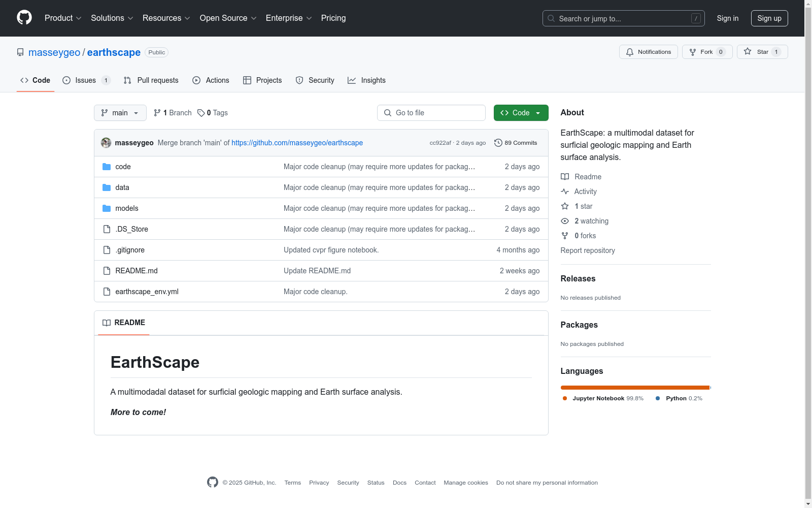
Task: Click the Sign in link
Action: [728, 18]
